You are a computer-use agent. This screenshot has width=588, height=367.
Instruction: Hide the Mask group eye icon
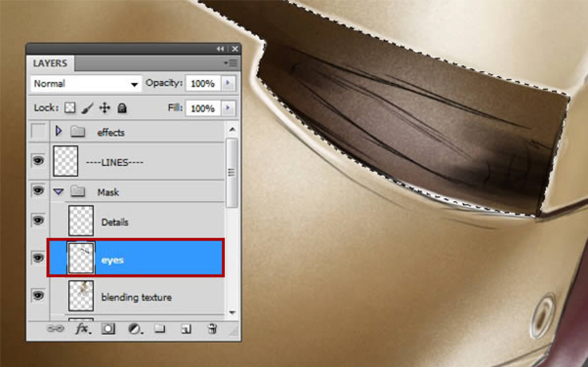coord(38,191)
